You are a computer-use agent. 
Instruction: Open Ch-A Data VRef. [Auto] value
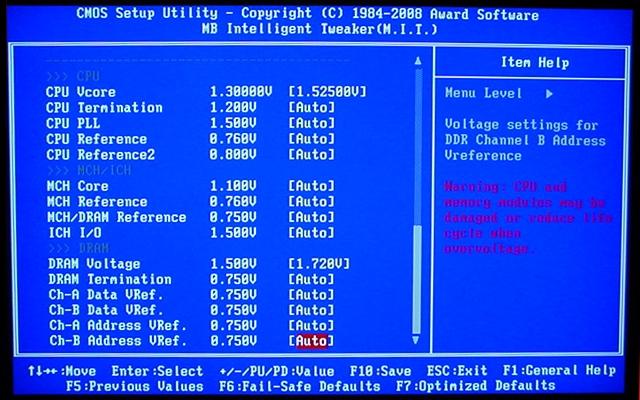point(311,295)
